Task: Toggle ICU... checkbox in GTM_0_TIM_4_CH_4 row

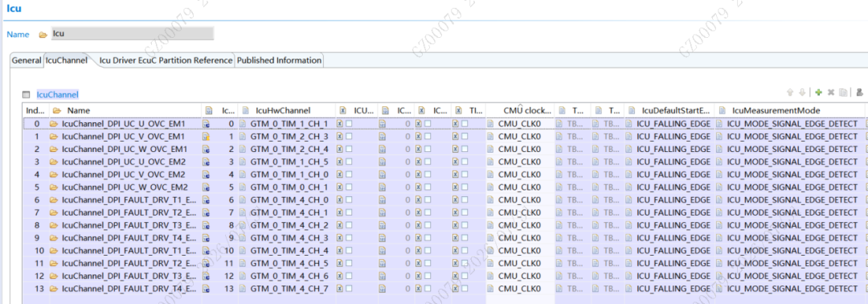Action: (349, 250)
